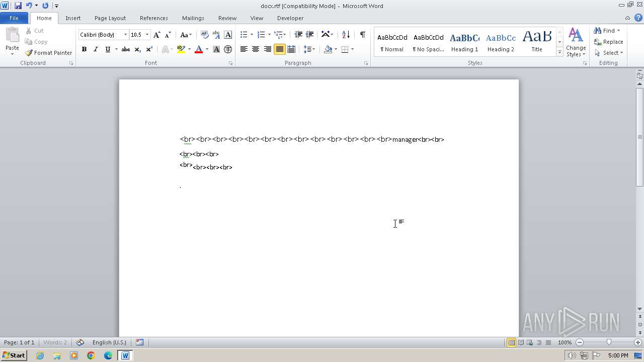
Task: Click the Phonetic Guide icon
Action: click(x=216, y=35)
